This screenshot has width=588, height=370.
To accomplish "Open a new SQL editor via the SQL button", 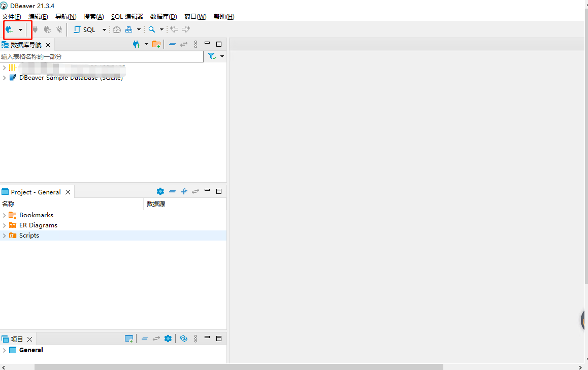I will point(85,29).
